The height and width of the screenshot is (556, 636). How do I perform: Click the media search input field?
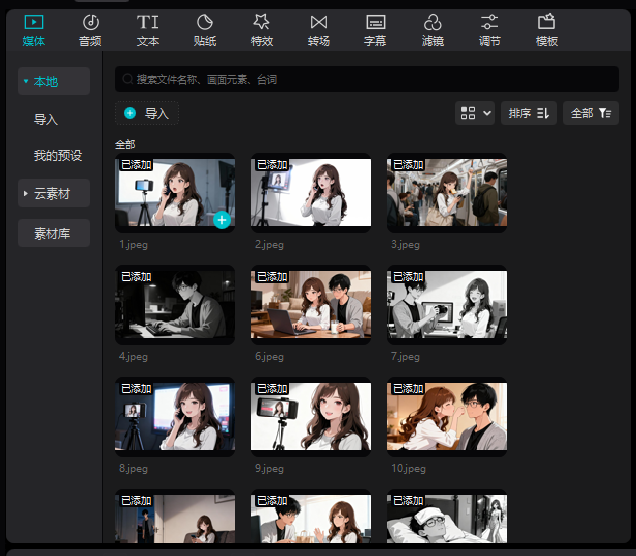tap(366, 79)
